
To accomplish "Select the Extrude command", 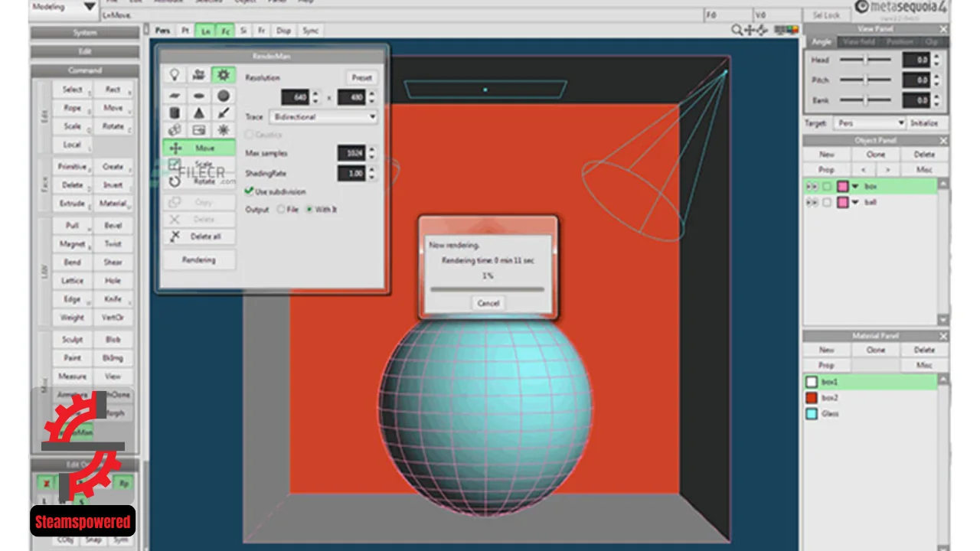I will 72,204.
